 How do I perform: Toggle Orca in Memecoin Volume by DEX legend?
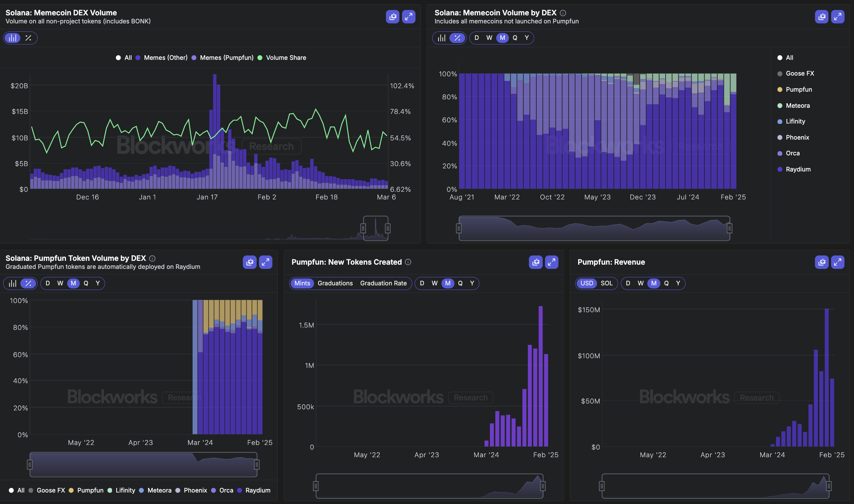(788, 153)
